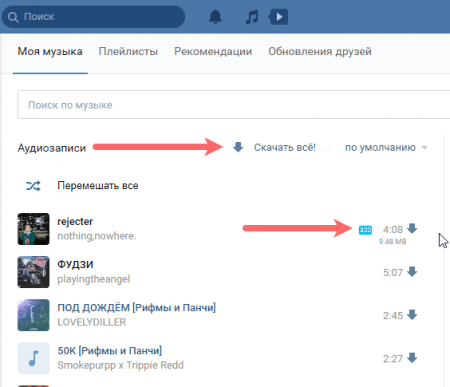Play ФУДЗИ via its album cover
450x387 pixels.
point(33,272)
